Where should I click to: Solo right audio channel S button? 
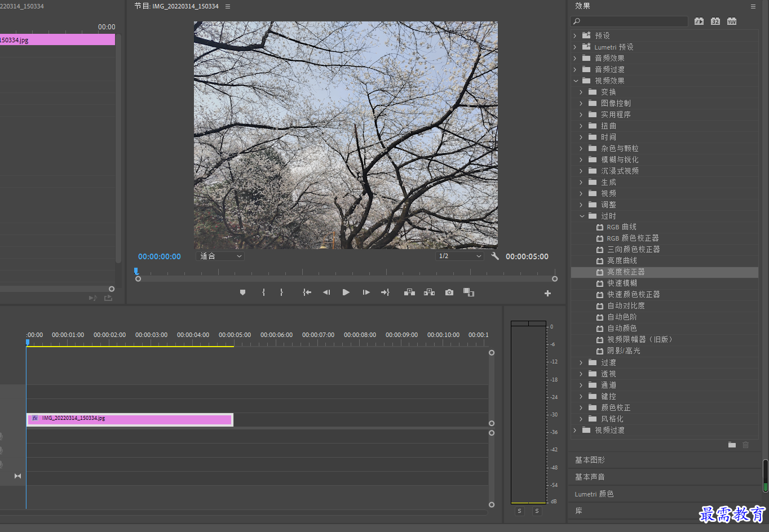click(537, 511)
